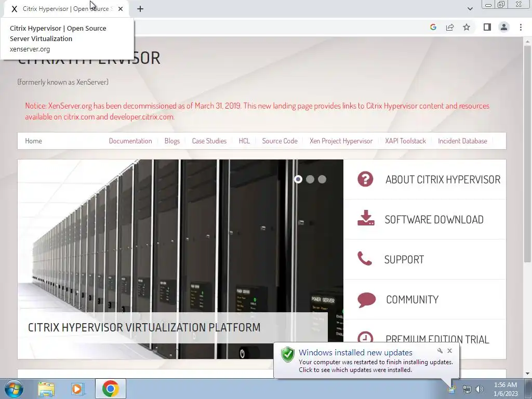Click Windows installed new updates notification title
The width and height of the screenshot is (532, 399).
point(355,353)
